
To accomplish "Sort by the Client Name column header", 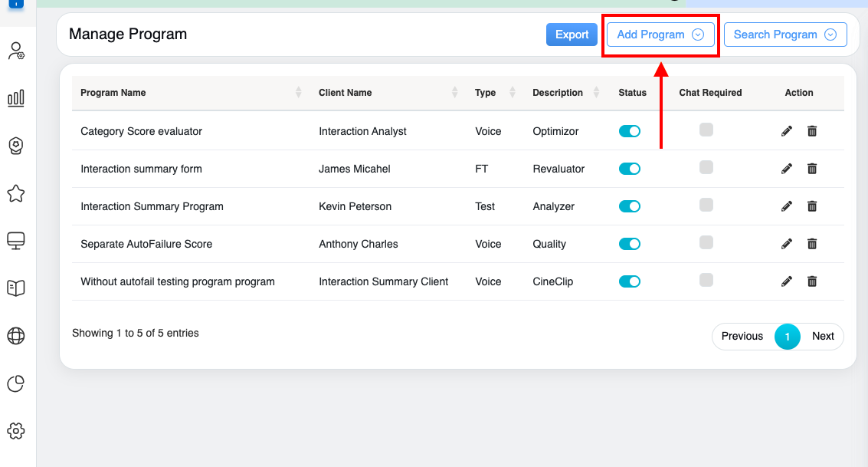I will click(x=346, y=93).
